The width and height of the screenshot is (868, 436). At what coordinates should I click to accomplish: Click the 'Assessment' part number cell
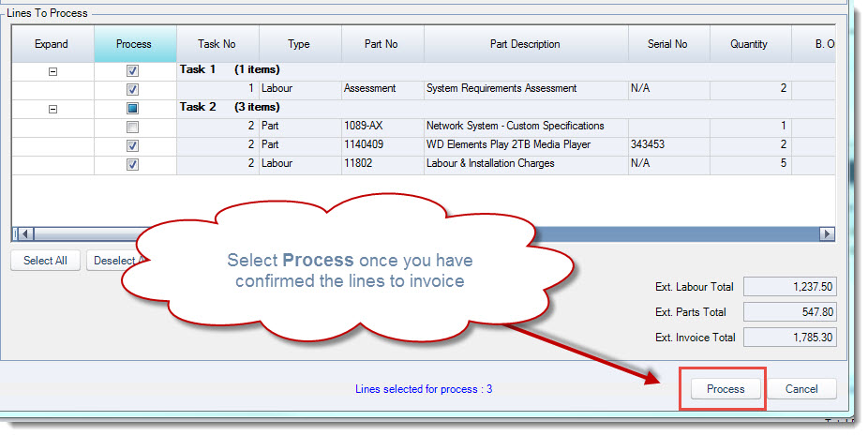click(382, 88)
